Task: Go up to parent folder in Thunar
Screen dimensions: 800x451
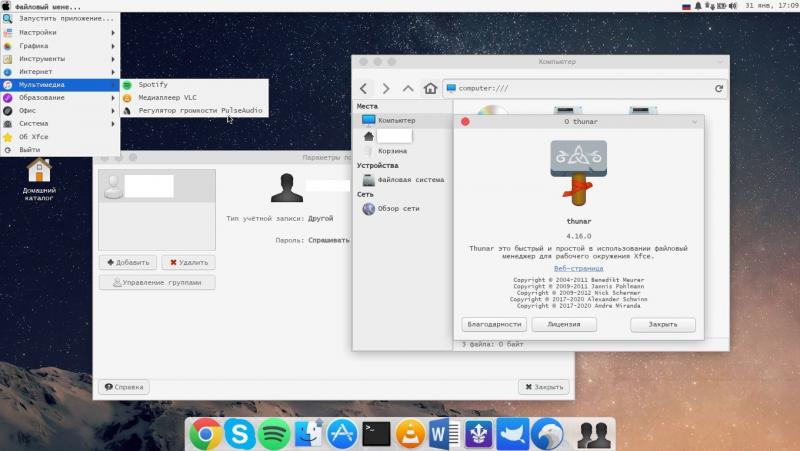Action: click(408, 88)
